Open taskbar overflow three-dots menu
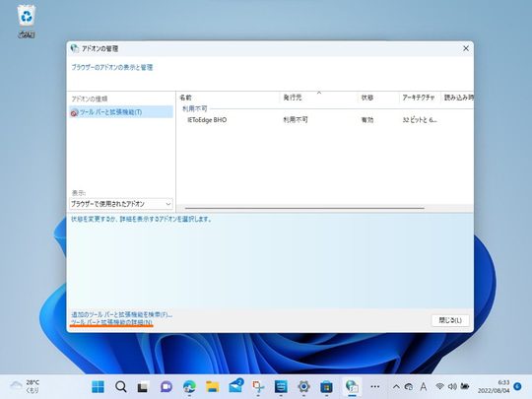Image resolution: width=532 pixels, height=399 pixels. (x=375, y=386)
